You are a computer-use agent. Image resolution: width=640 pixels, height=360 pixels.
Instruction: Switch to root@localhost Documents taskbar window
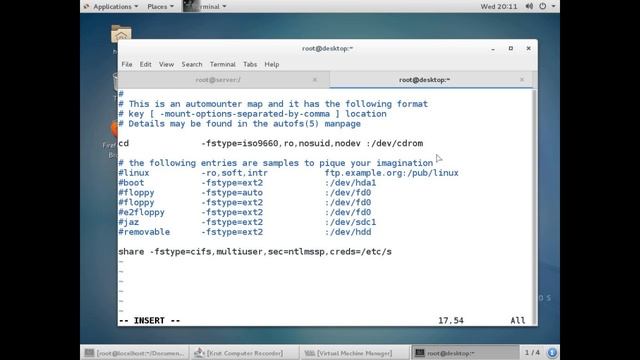click(135, 353)
